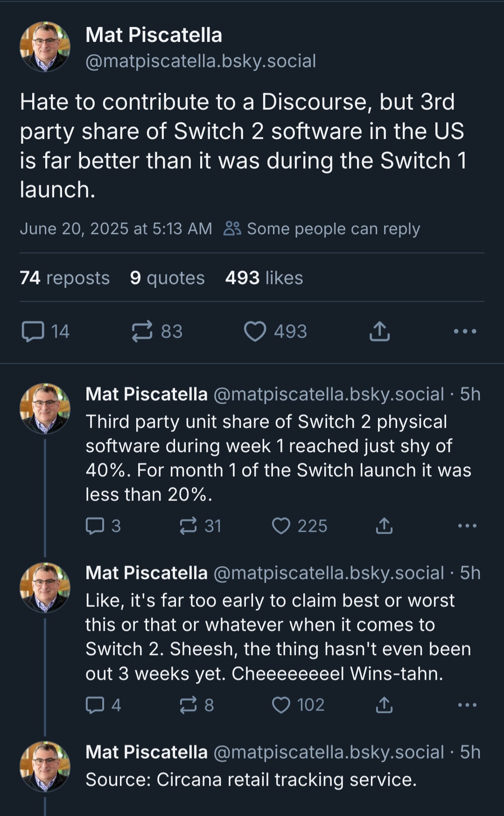The width and height of the screenshot is (504, 816).
Task: Share the third party unit share reply
Action: [x=384, y=526]
